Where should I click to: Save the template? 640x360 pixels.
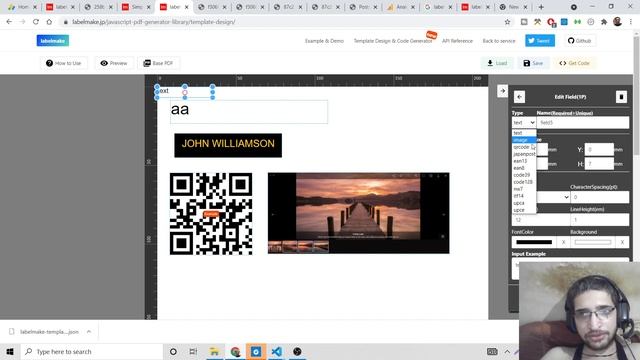pos(533,63)
